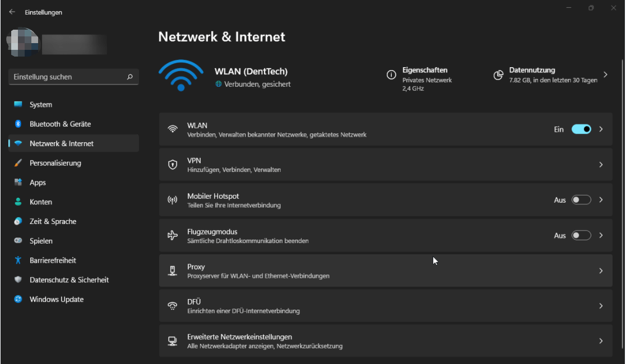
Task: Expand the VPN settings chevron
Action: click(601, 165)
